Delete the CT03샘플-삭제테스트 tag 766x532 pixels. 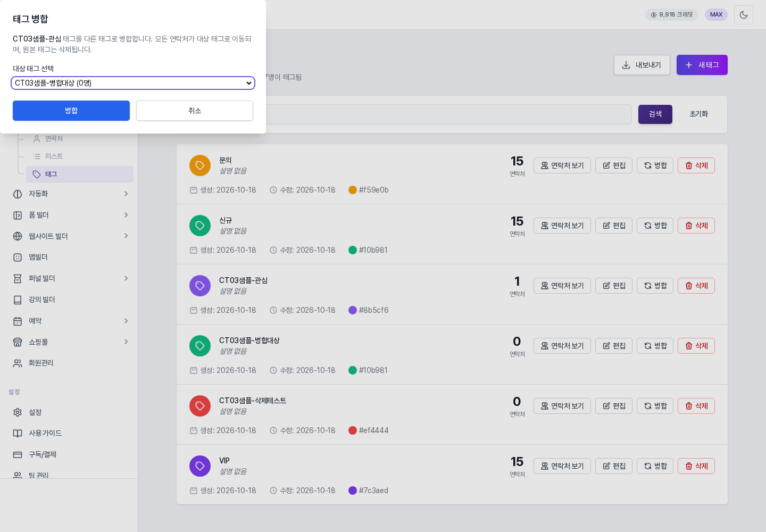[x=696, y=406]
